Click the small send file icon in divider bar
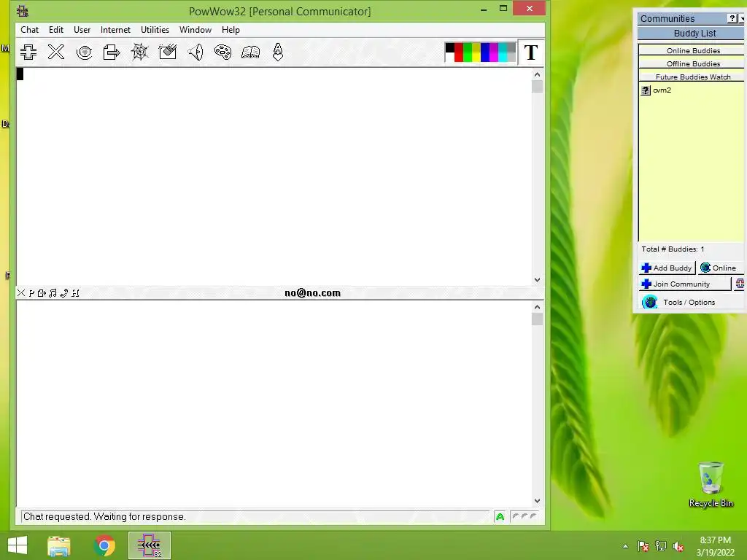 42,293
